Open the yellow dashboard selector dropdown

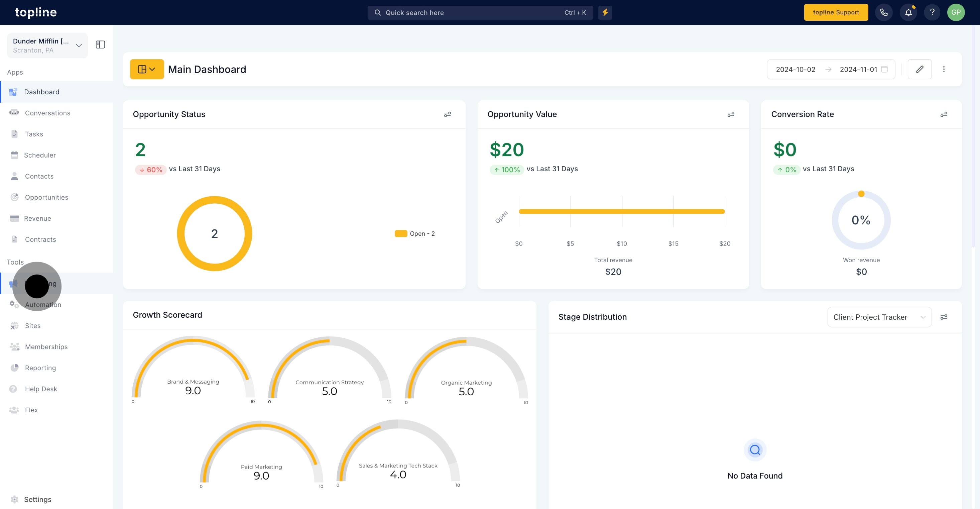coord(147,69)
